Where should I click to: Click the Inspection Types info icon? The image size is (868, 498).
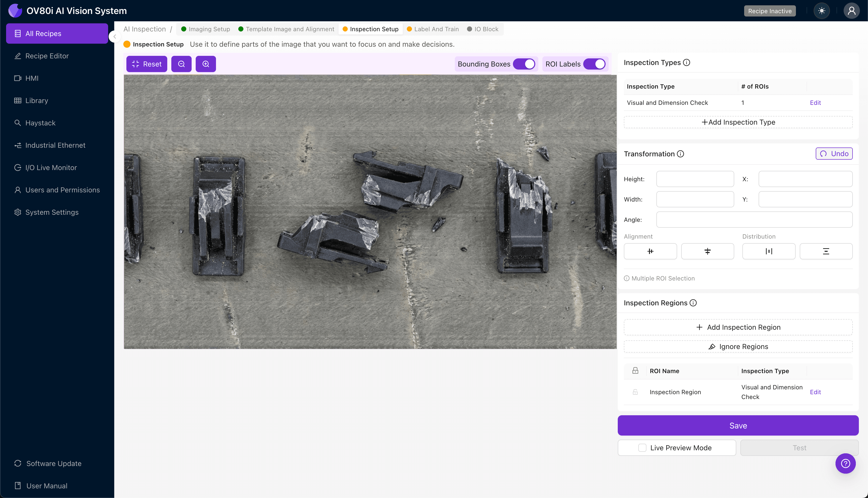pyautogui.click(x=686, y=63)
